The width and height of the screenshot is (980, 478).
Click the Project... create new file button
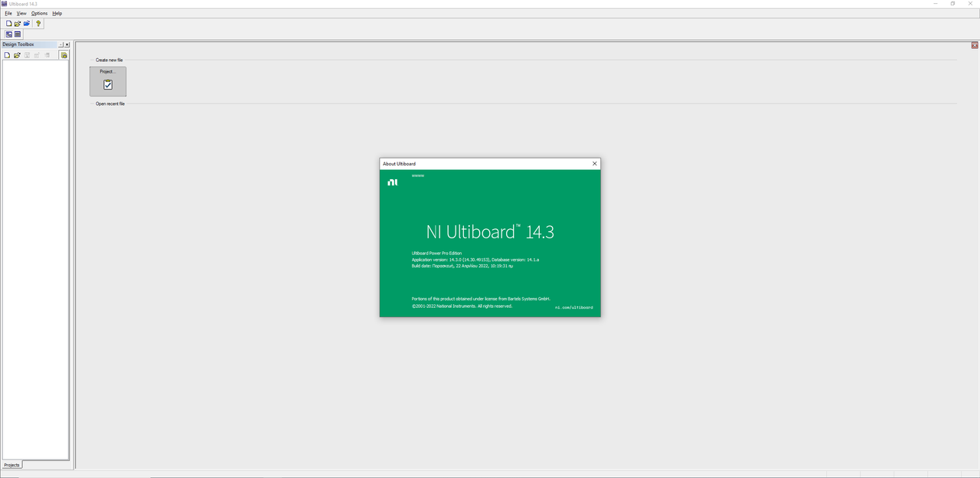[x=108, y=81]
